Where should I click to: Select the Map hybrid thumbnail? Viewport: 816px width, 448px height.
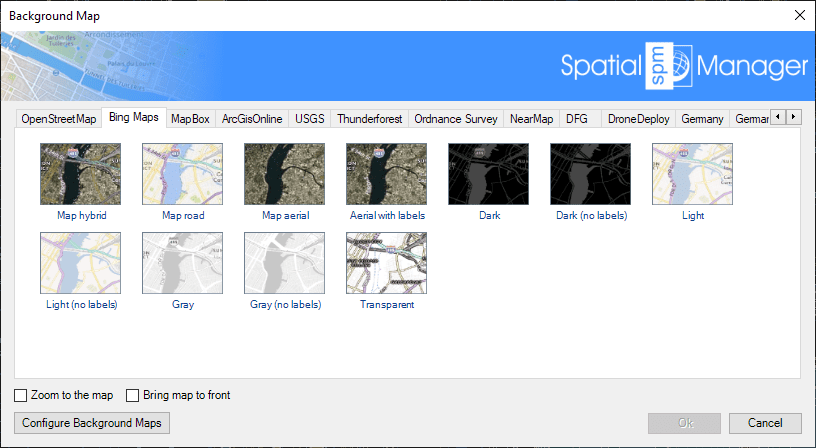point(81,174)
